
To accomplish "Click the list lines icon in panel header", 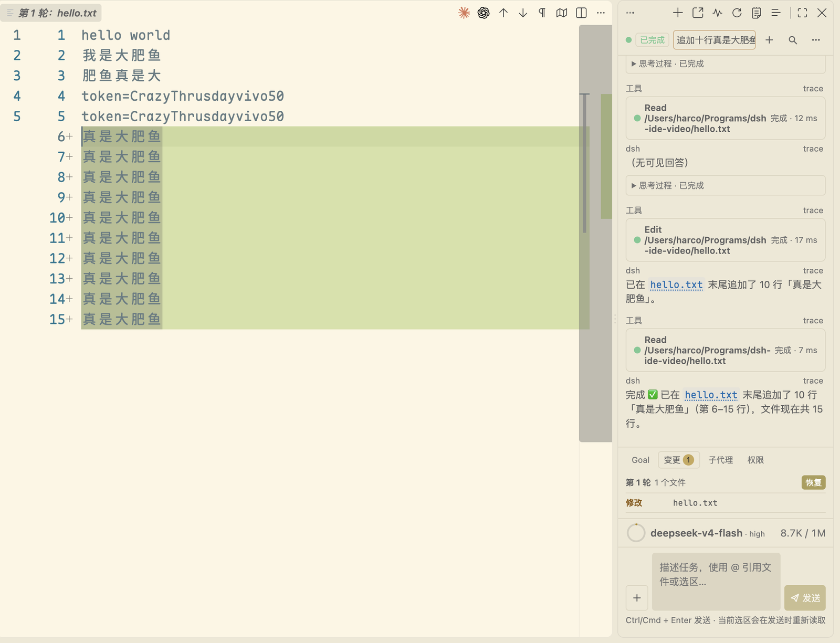I will coord(776,13).
